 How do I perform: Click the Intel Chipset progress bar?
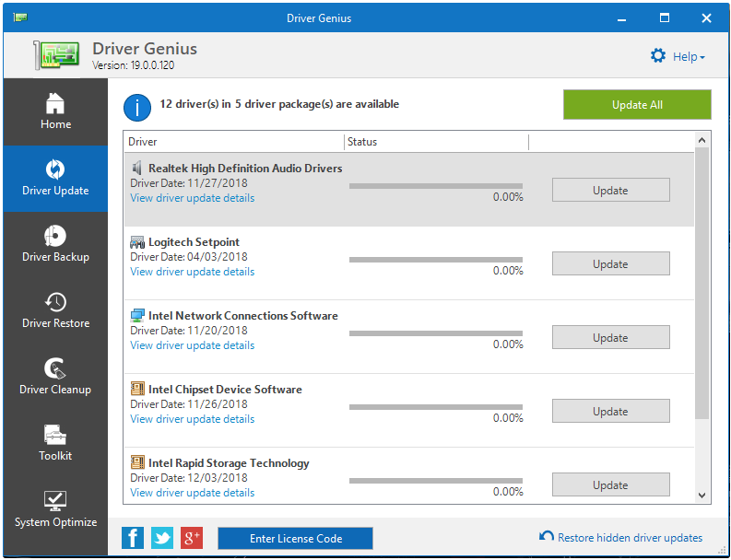pos(436,407)
